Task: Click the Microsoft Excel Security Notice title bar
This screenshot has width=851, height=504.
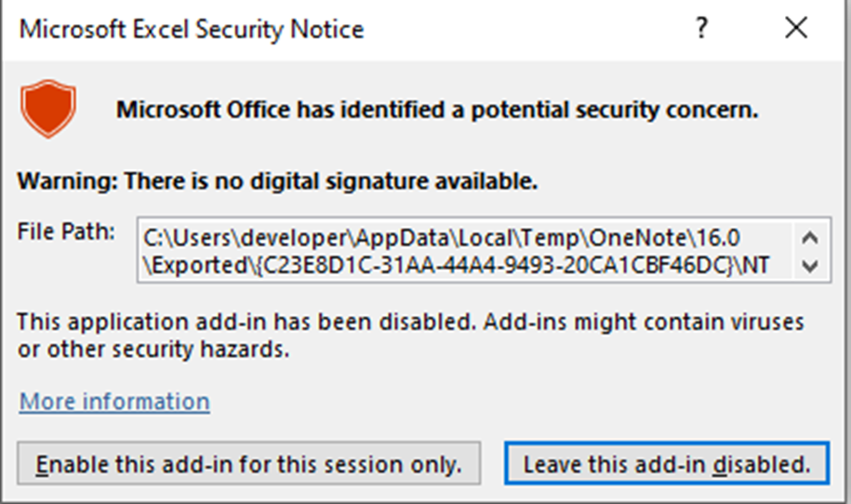Action: pos(347,29)
